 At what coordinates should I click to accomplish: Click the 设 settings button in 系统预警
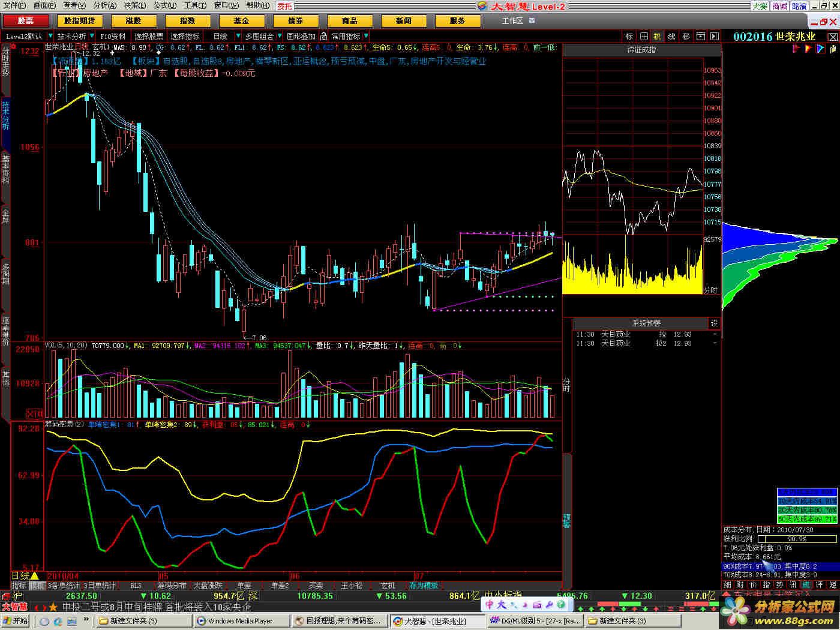(x=714, y=323)
